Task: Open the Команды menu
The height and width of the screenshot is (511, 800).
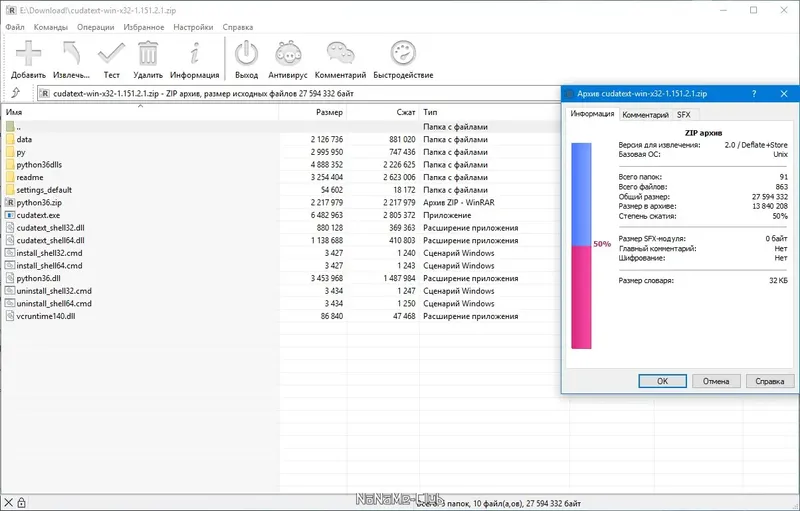Action: [x=51, y=27]
